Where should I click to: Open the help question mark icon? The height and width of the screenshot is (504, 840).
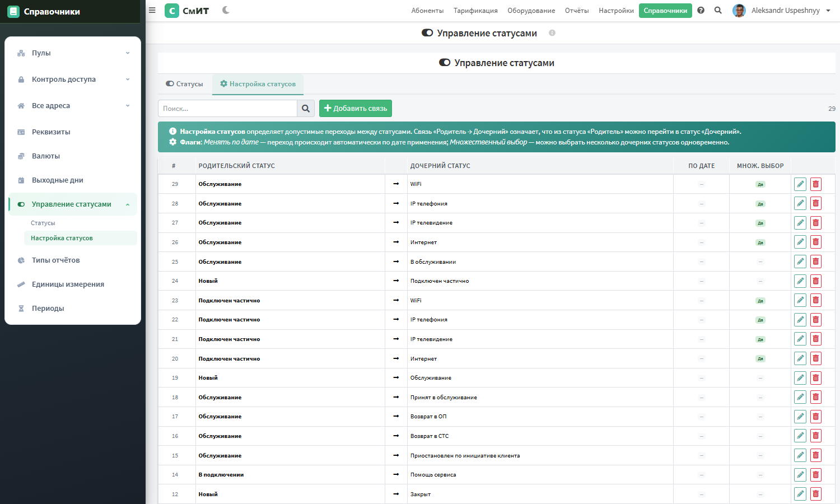[x=701, y=10]
